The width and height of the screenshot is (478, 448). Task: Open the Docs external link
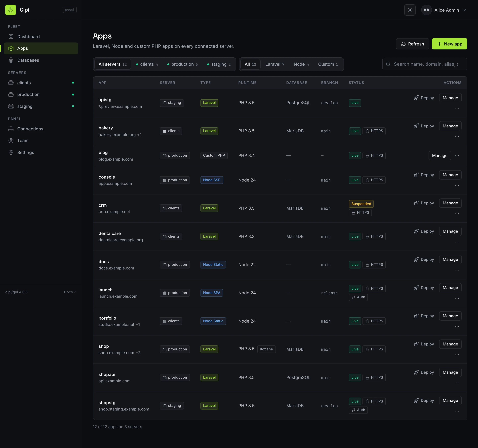click(x=70, y=292)
